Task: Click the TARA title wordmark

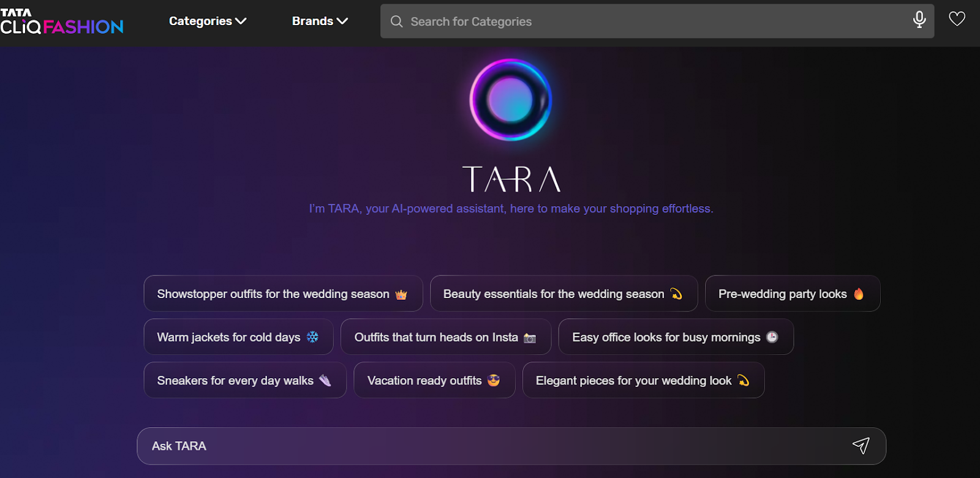Action: [x=511, y=179]
